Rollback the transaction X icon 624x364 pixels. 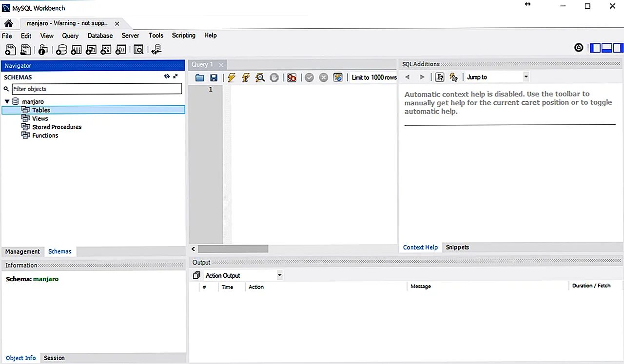point(323,77)
